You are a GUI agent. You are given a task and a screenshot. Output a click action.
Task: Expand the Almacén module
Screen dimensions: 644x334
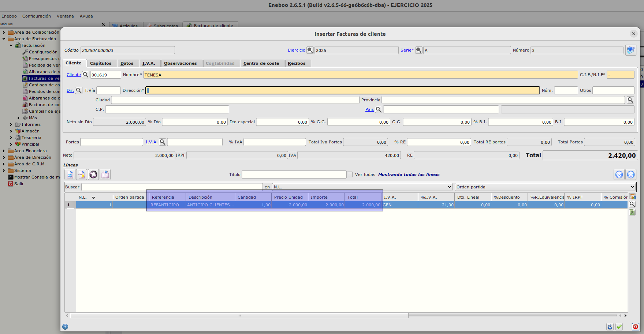(x=11, y=131)
